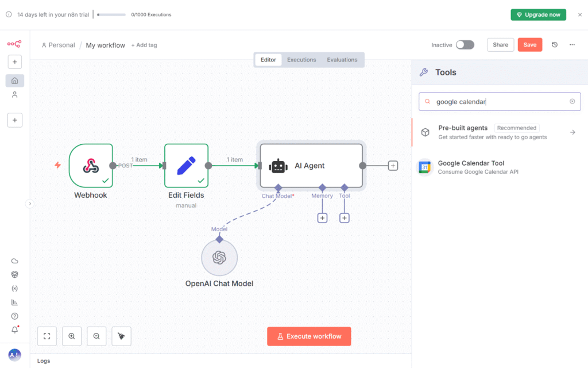588x368 pixels.
Task: Click the Google Calendar Tool result
Action: [x=471, y=167]
